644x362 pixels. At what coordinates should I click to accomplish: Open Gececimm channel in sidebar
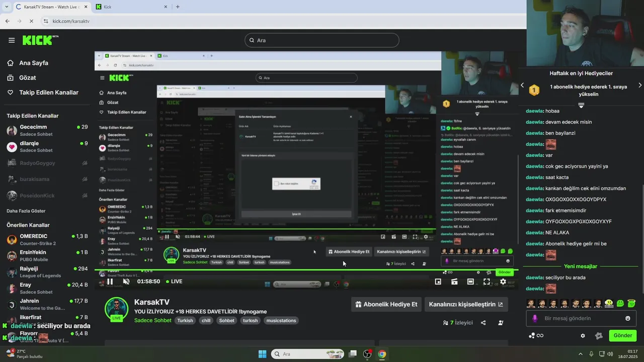point(47,130)
